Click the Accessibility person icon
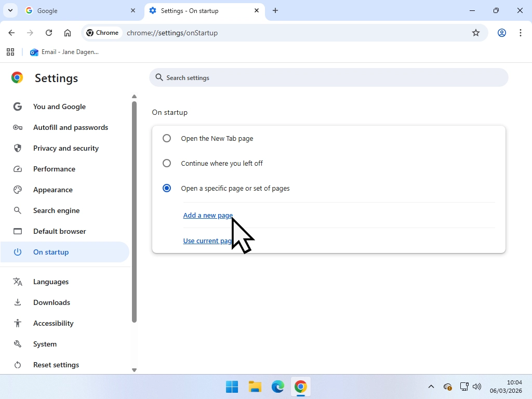 coord(18,323)
